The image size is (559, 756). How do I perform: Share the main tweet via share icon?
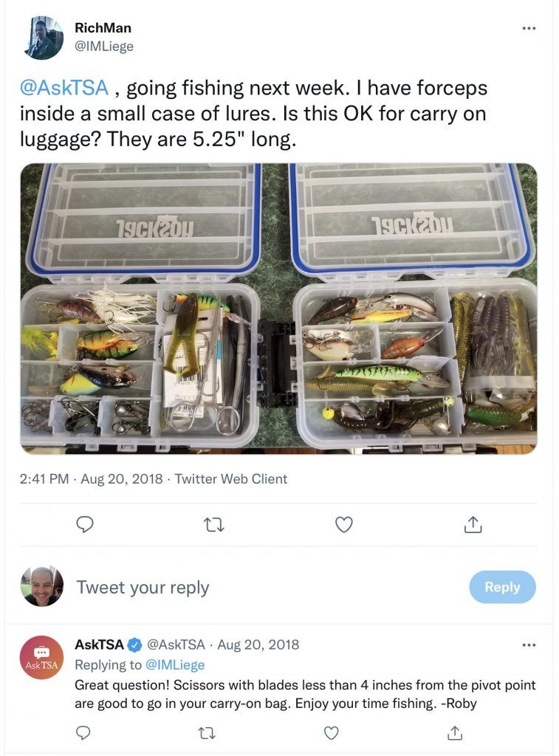(x=473, y=524)
